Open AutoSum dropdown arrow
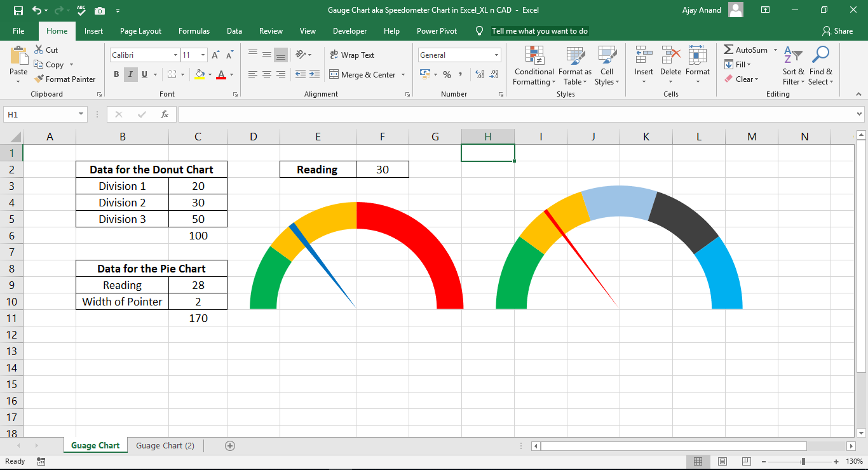 pyautogui.click(x=775, y=50)
